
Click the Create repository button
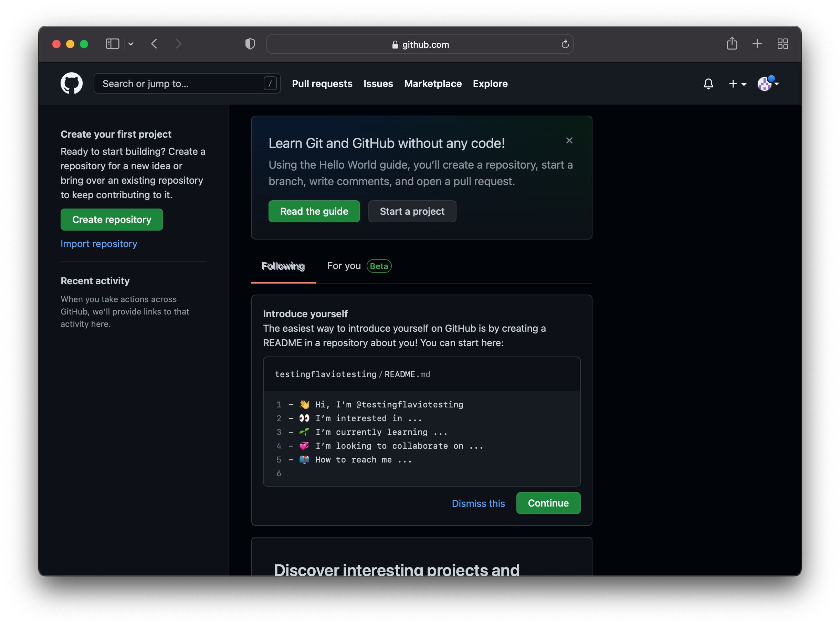(x=112, y=219)
